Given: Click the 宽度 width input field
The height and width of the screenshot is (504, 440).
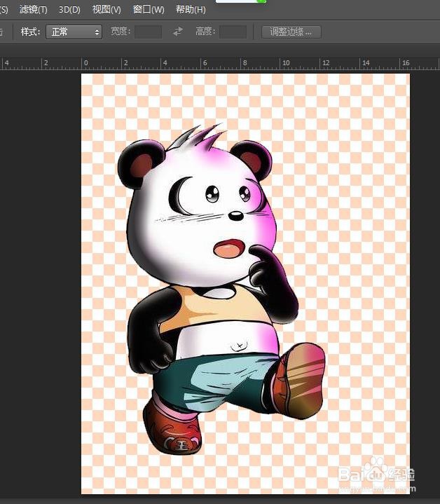Looking at the screenshot, I should click(x=148, y=32).
